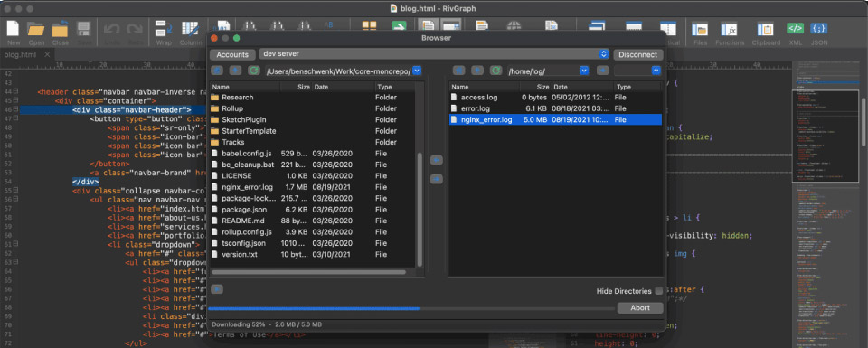Select babel.config.js in the local pane
Image resolution: width=868 pixels, height=348 pixels.
coord(313,154)
